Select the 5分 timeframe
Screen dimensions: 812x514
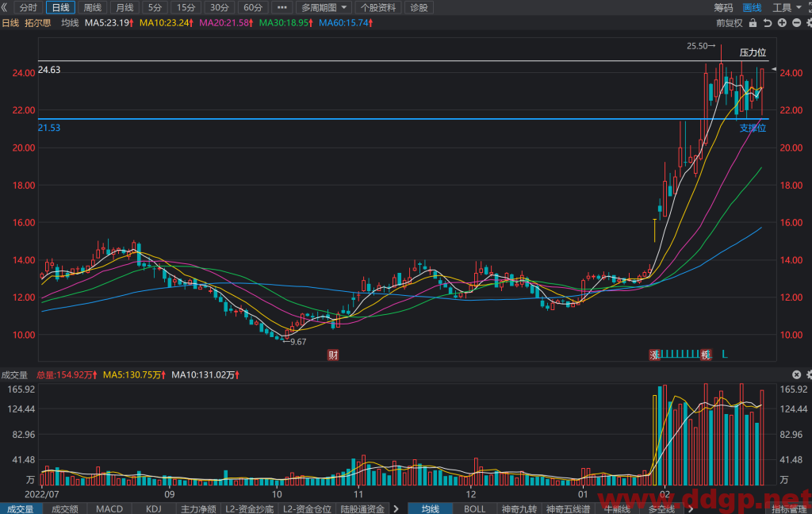click(x=155, y=8)
